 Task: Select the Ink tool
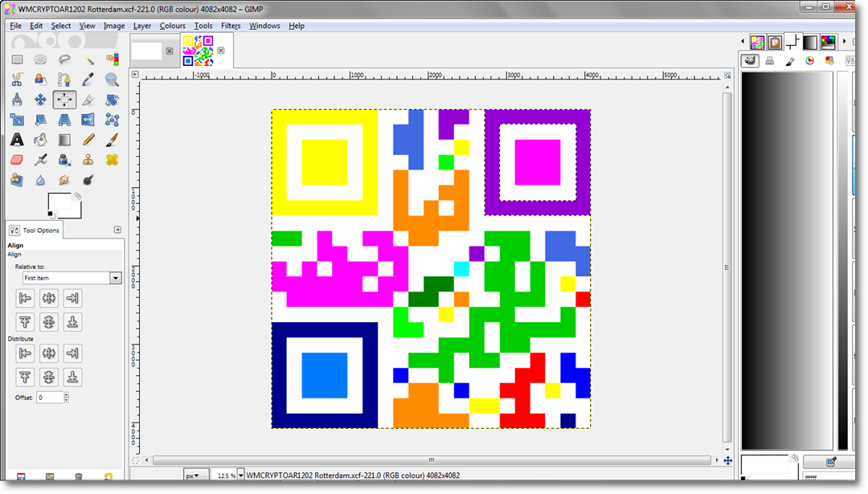click(x=64, y=160)
